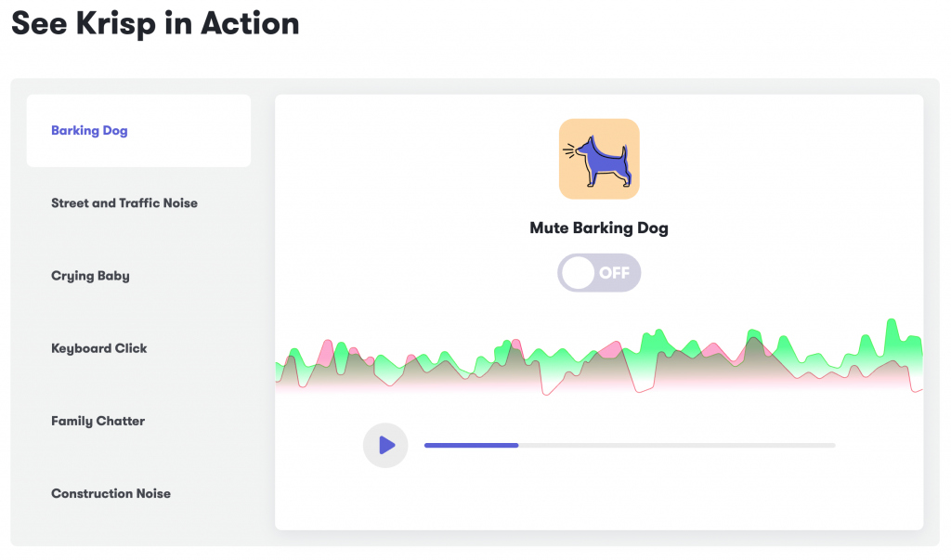Screen dimensions: 951x560
Task: Show the Construction Noise demo
Action: [111, 493]
